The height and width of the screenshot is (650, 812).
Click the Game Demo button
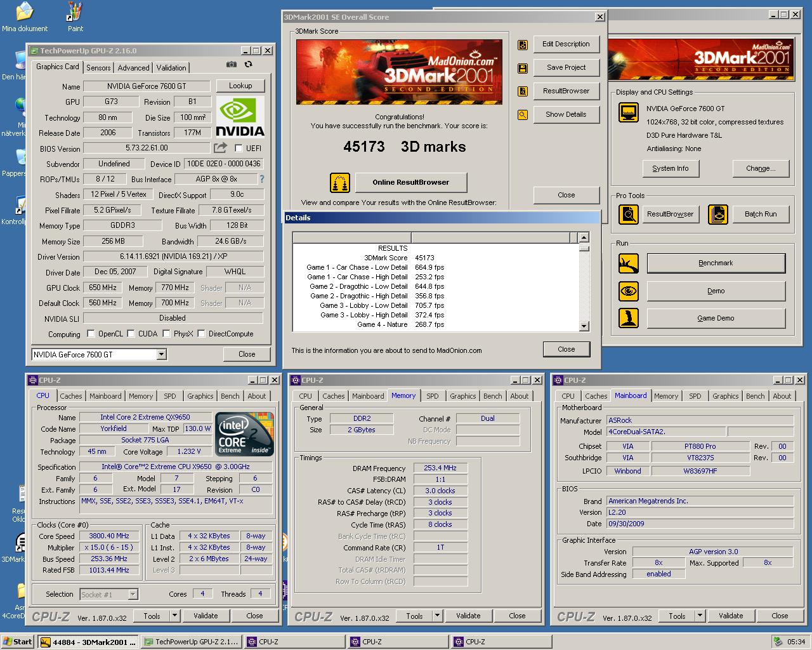click(x=716, y=318)
